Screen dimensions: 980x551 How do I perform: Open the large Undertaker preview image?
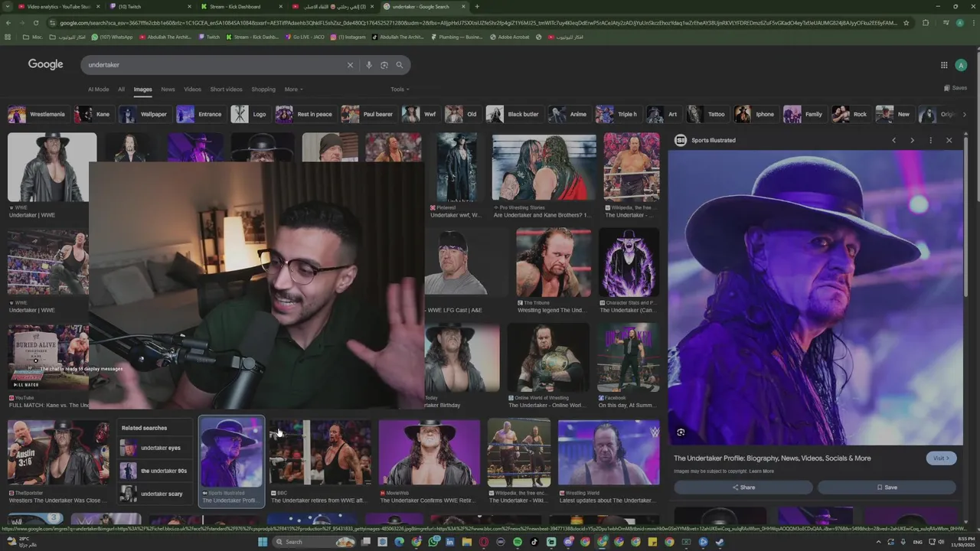(x=815, y=297)
